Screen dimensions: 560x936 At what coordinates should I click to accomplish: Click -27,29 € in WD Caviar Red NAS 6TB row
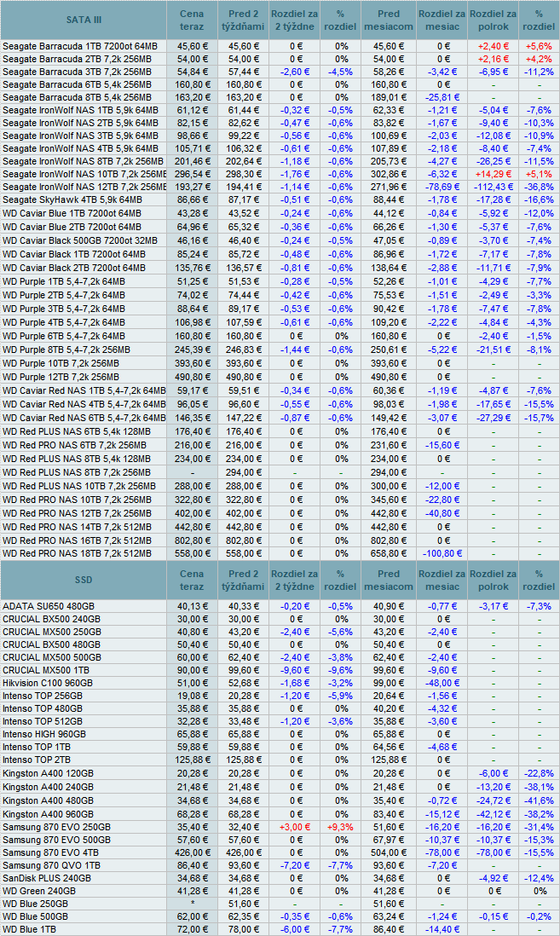click(x=494, y=418)
